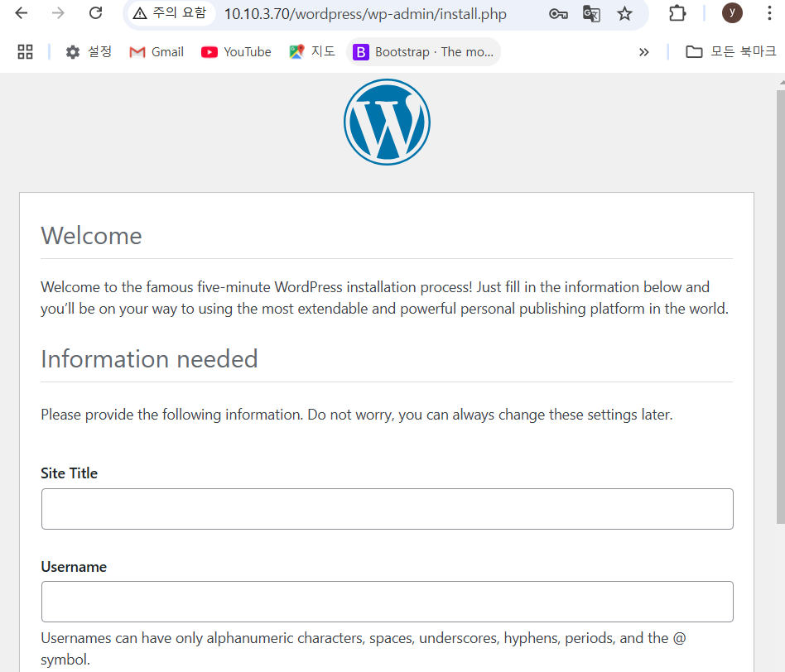Image resolution: width=785 pixels, height=672 pixels.
Task: Open the YouTube bookmark
Action: coord(236,51)
